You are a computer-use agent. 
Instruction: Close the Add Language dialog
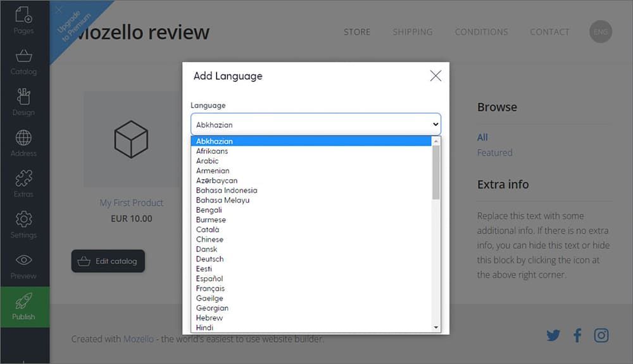click(436, 75)
